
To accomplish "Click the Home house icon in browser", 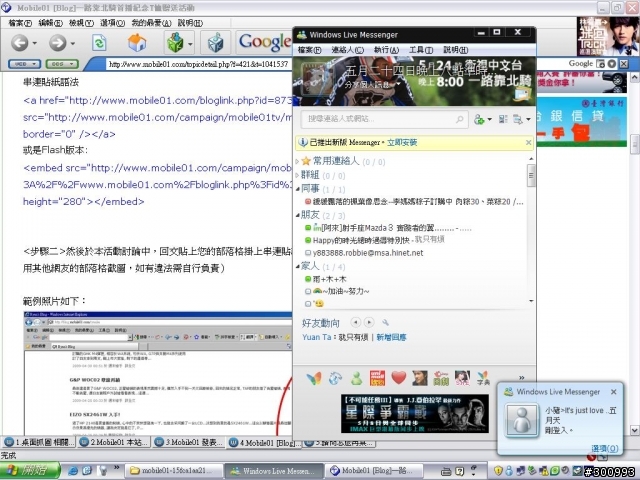I will coord(137,42).
